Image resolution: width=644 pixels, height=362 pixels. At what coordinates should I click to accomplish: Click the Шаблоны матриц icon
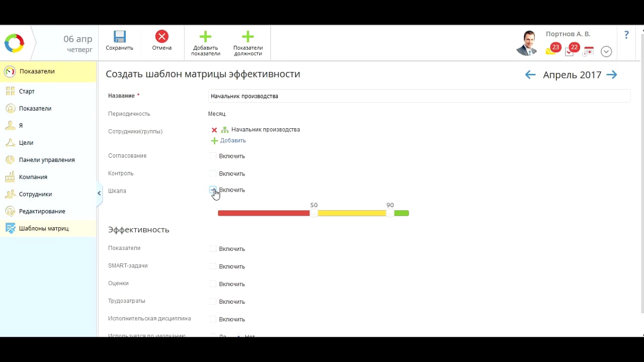[10, 228]
